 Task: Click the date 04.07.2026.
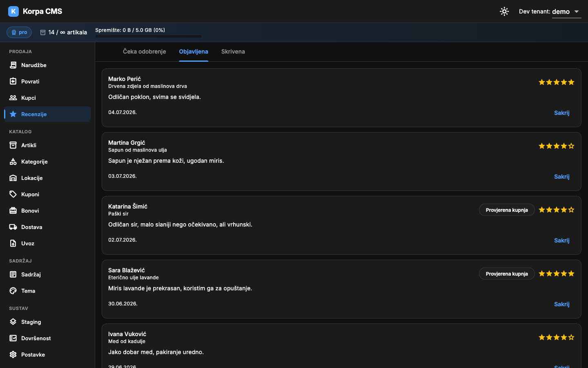[122, 112]
